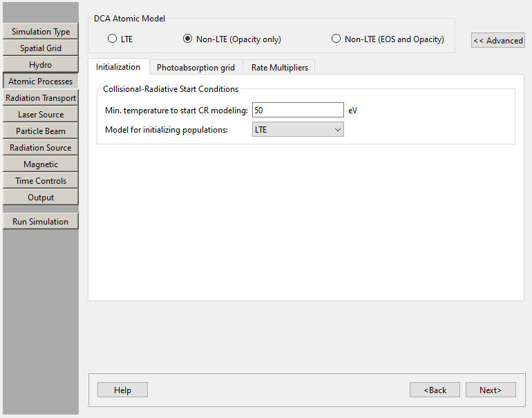This screenshot has width=532, height=418.
Task: Open the Simulation Type section
Action: tap(41, 32)
